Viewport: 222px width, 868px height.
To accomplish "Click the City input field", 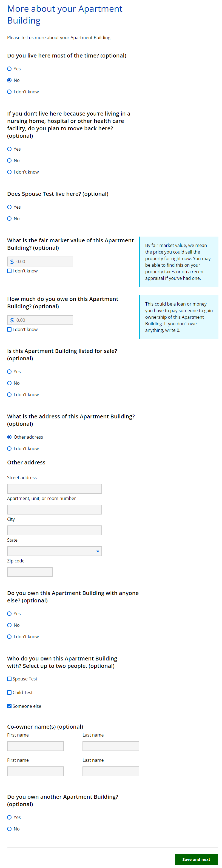I will [54, 530].
